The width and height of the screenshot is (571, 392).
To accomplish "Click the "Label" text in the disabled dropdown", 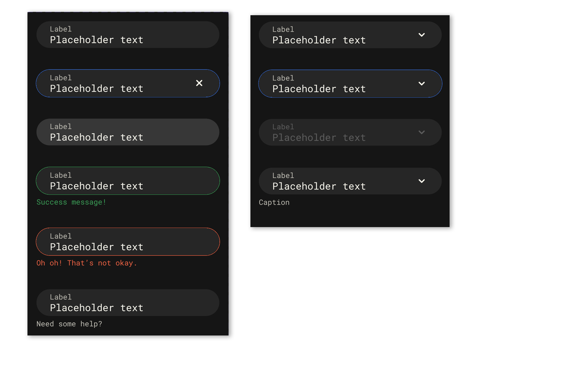I will click(x=283, y=127).
